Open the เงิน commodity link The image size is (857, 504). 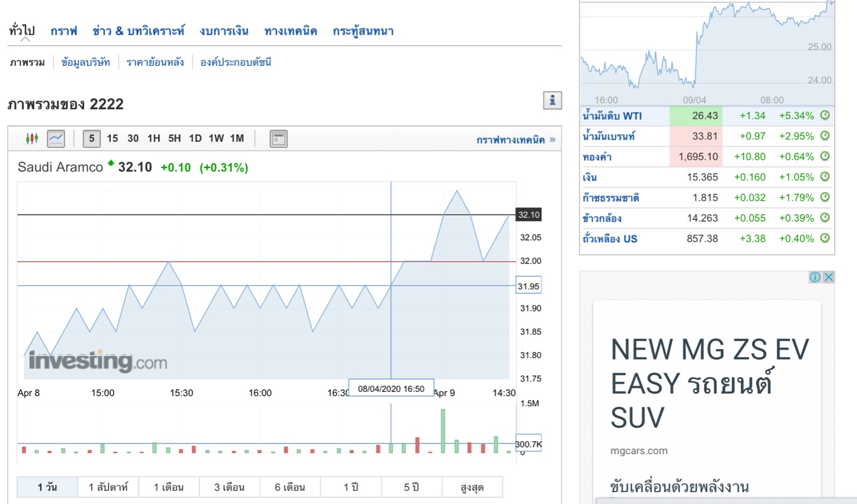(590, 177)
